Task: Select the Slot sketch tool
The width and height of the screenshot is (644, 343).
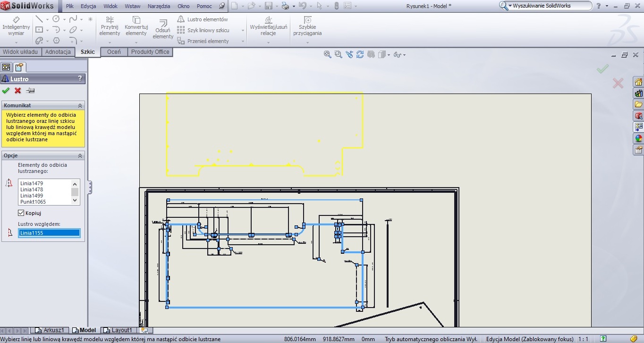Action: [39, 41]
